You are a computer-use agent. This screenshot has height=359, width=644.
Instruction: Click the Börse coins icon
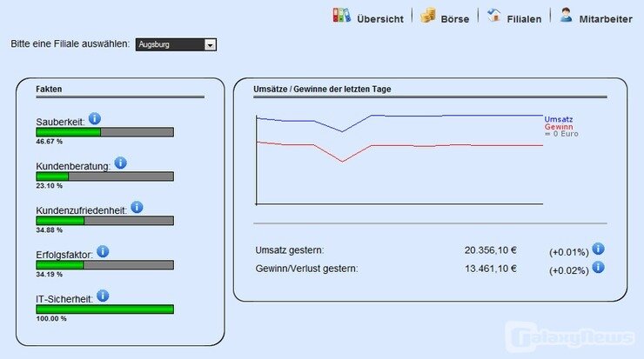click(427, 16)
